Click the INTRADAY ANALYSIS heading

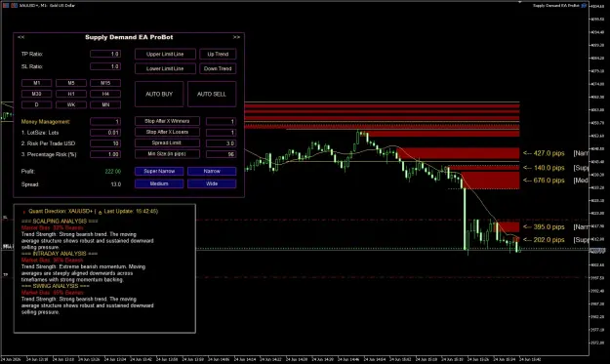click(60, 254)
